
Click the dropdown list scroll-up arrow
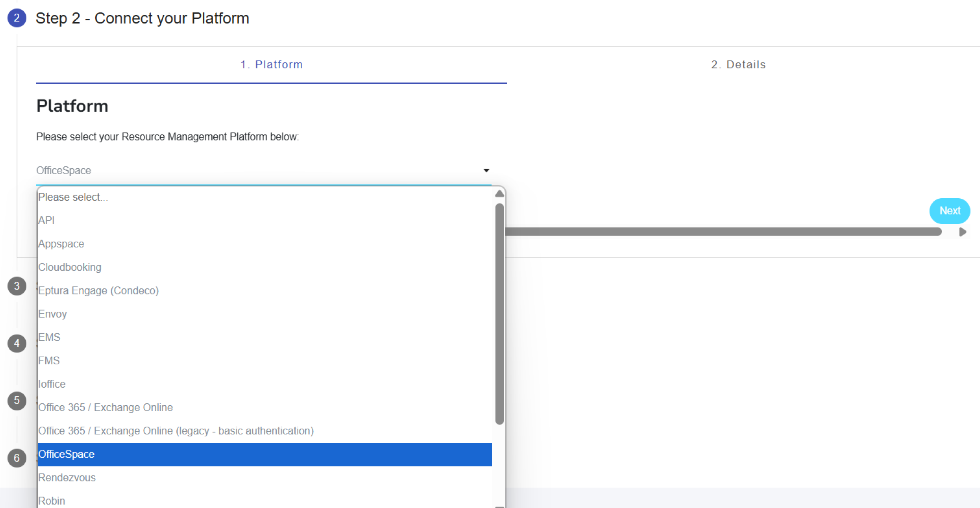pyautogui.click(x=499, y=194)
